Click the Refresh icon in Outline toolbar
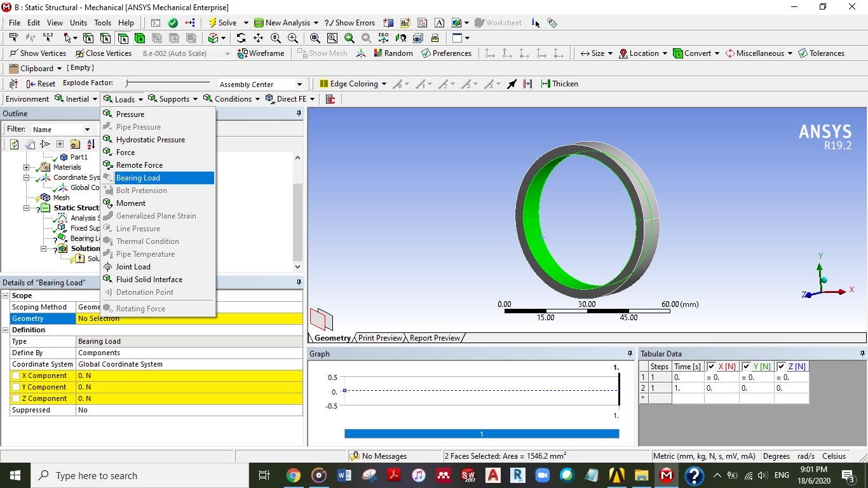Viewport: 868px width, 488px height. [x=14, y=144]
